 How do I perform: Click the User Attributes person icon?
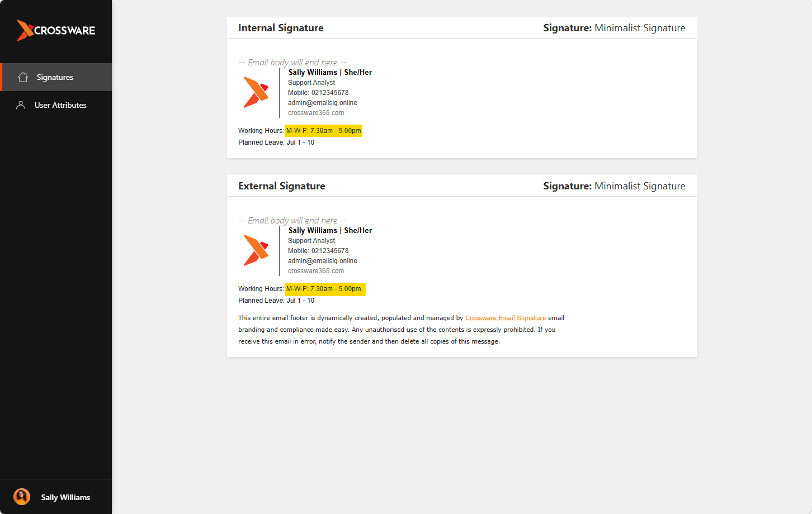tap(21, 105)
